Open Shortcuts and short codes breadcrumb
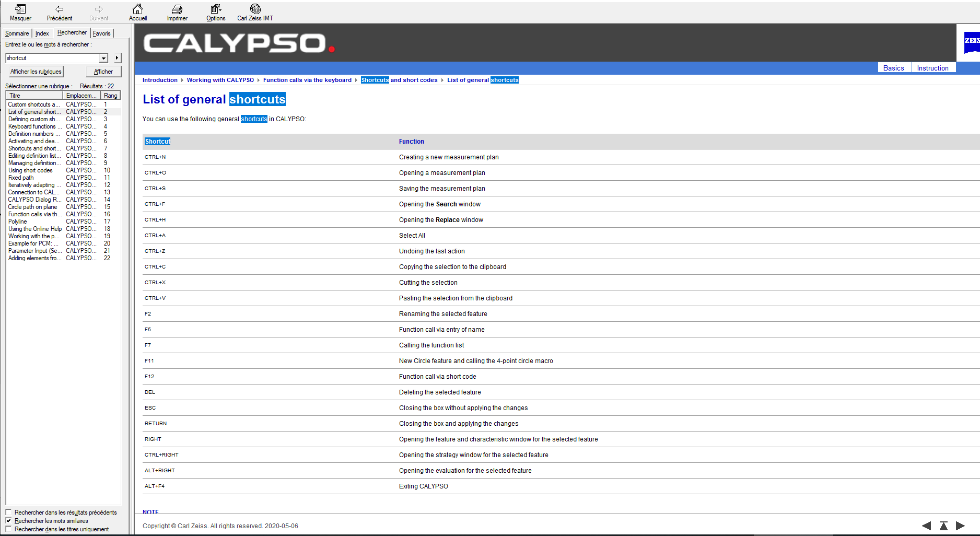Image resolution: width=980 pixels, height=536 pixels. 399,80
